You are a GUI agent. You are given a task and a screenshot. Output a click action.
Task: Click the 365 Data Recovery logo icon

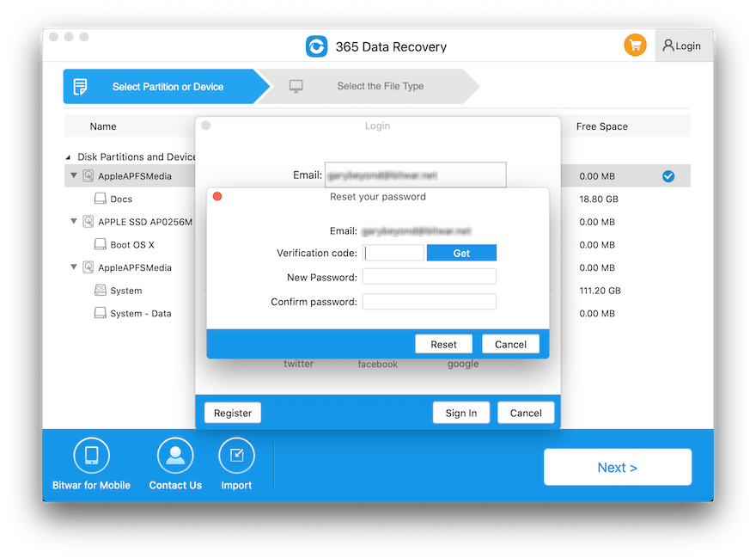click(x=317, y=46)
